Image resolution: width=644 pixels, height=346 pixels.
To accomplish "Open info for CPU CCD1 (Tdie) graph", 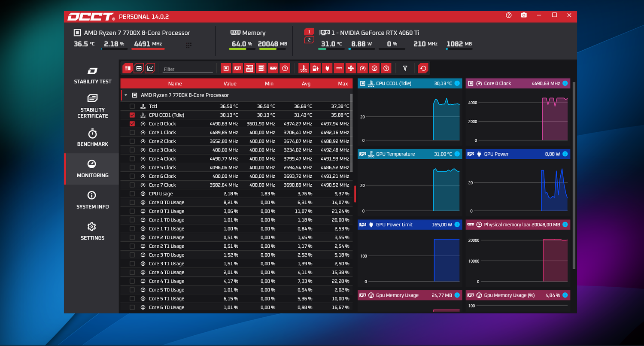I will tap(457, 83).
